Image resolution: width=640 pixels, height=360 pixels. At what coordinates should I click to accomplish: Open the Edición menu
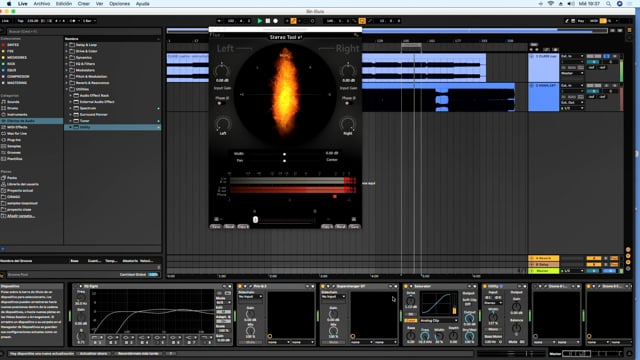[x=64, y=4]
